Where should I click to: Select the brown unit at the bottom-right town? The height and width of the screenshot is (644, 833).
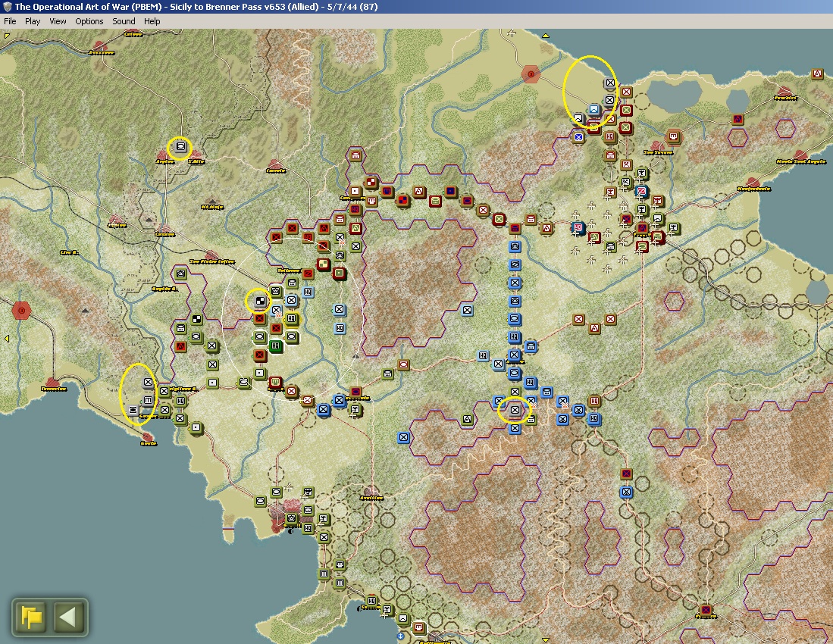706,609
